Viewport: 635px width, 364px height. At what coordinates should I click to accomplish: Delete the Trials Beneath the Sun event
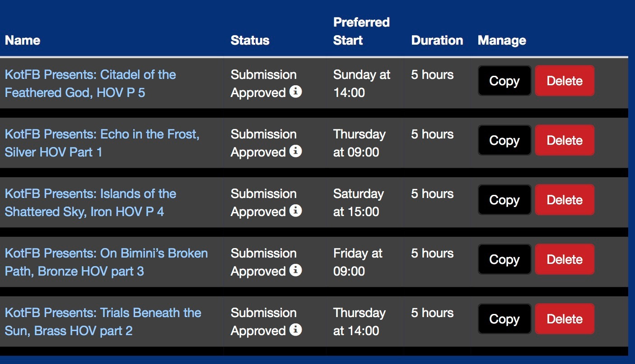tap(565, 319)
